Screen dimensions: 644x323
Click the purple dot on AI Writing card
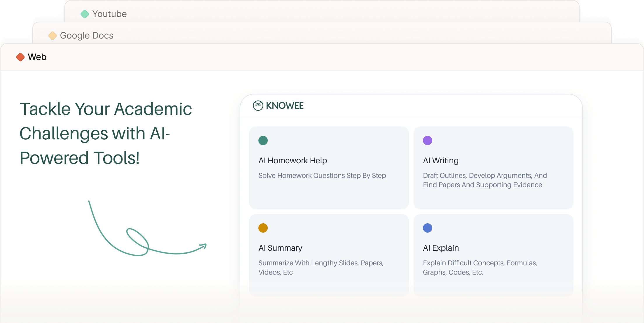pos(428,141)
